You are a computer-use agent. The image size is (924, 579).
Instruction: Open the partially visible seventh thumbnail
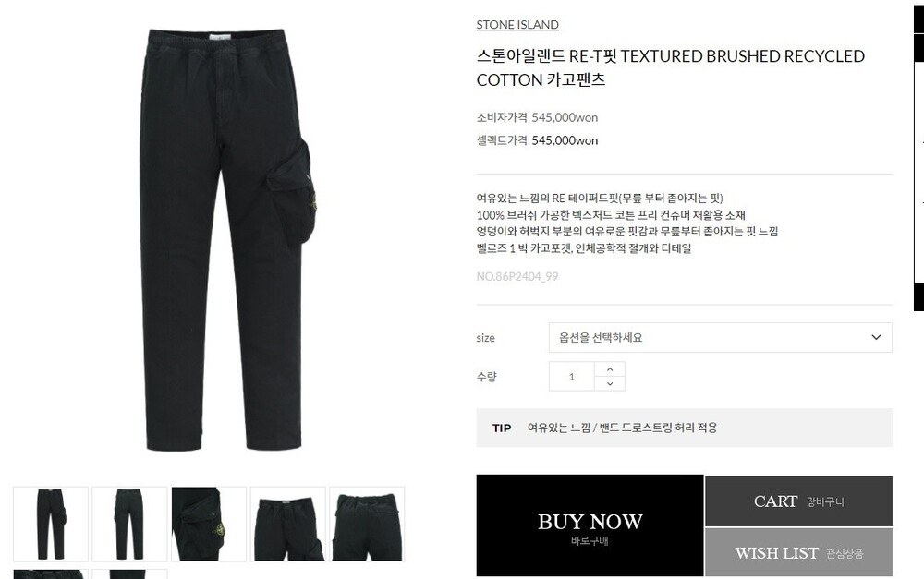[129, 573]
